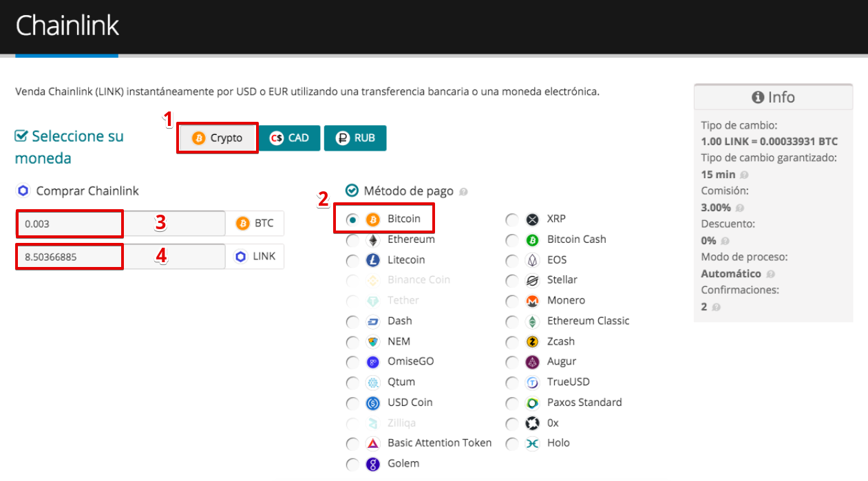
Task: Click the Ethereum diamond icon
Action: point(372,240)
